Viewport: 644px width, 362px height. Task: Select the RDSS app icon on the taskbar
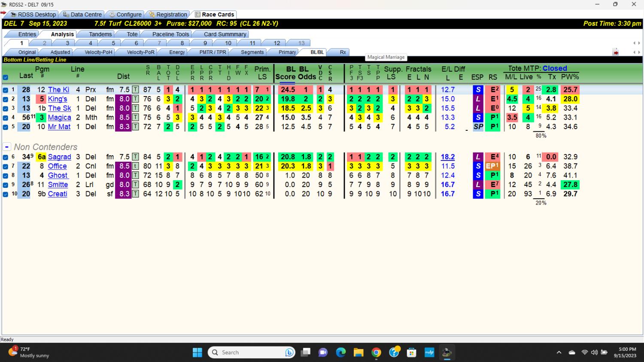point(447,353)
